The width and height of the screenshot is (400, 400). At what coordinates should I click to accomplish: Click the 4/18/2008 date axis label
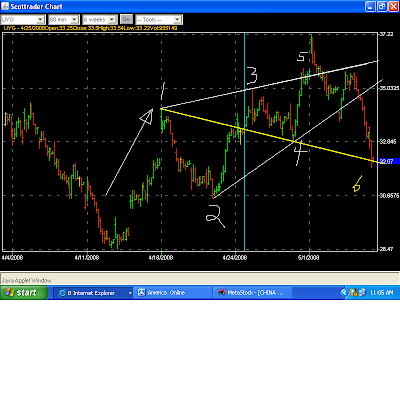pyautogui.click(x=161, y=257)
